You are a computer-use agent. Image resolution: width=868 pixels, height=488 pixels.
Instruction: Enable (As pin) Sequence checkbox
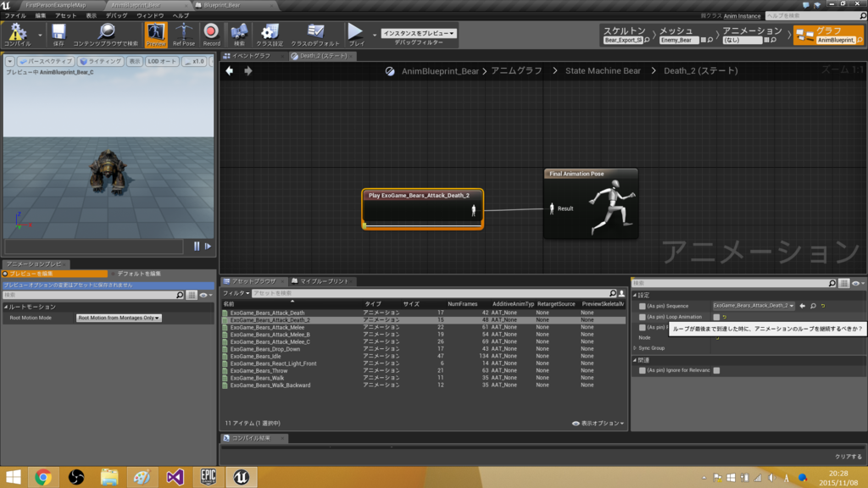click(x=643, y=306)
